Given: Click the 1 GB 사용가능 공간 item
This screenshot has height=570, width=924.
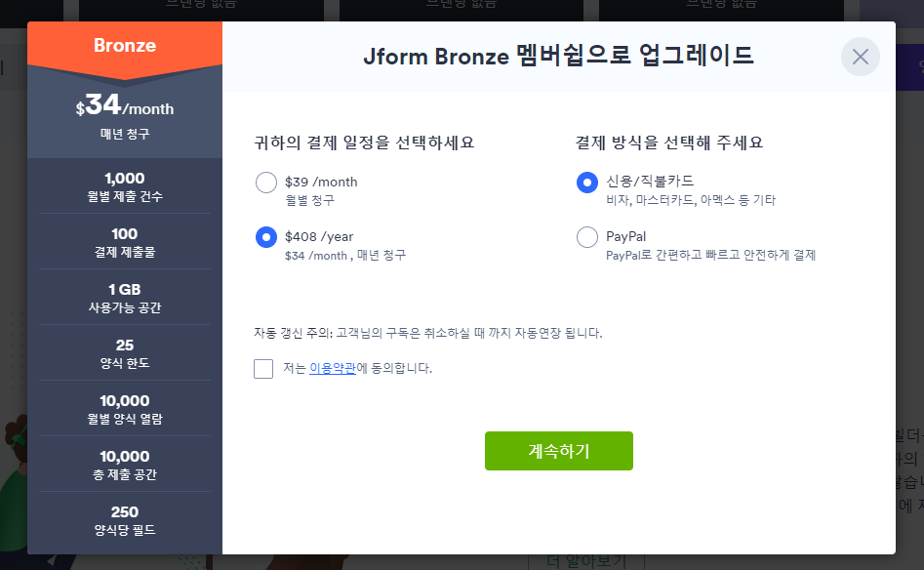Looking at the screenshot, I should tap(125, 298).
